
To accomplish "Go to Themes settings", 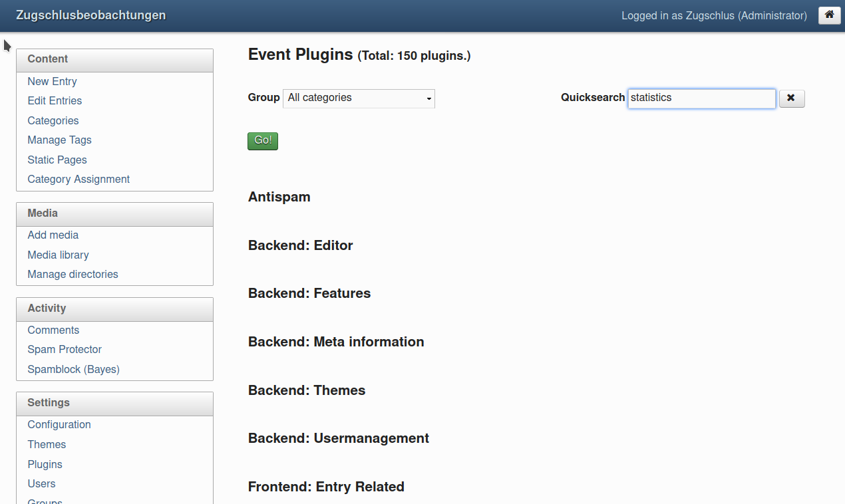I will [47, 445].
